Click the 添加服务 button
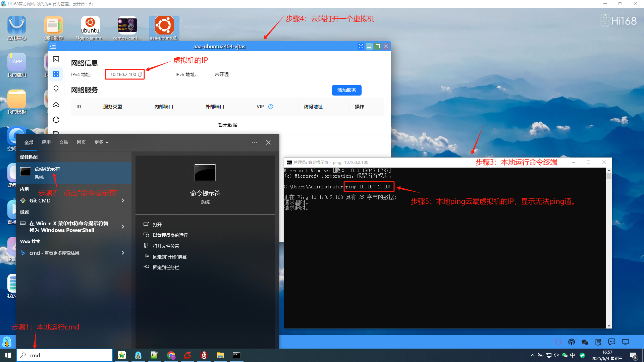The height and width of the screenshot is (362, 644). click(x=346, y=90)
